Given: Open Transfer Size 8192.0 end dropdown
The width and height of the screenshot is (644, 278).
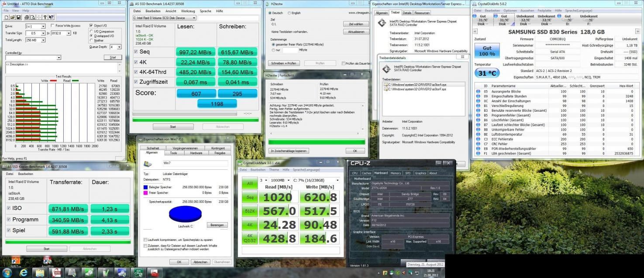Looking at the screenshot, I should pos(69,33).
